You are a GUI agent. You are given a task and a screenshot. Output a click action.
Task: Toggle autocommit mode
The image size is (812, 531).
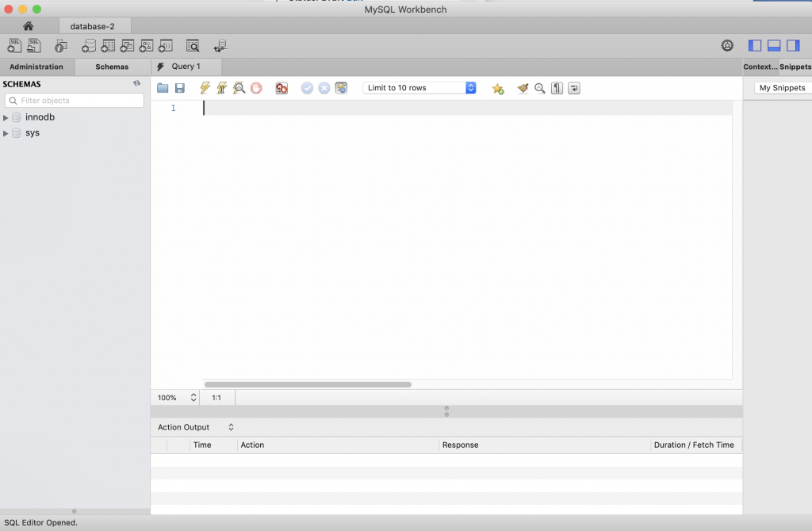click(x=341, y=88)
